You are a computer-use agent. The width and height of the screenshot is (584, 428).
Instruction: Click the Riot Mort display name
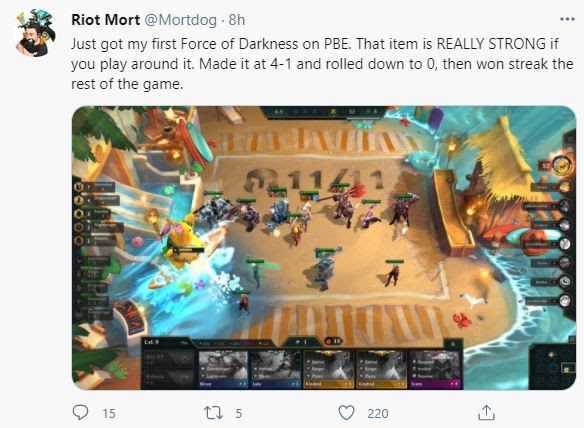[x=105, y=20]
